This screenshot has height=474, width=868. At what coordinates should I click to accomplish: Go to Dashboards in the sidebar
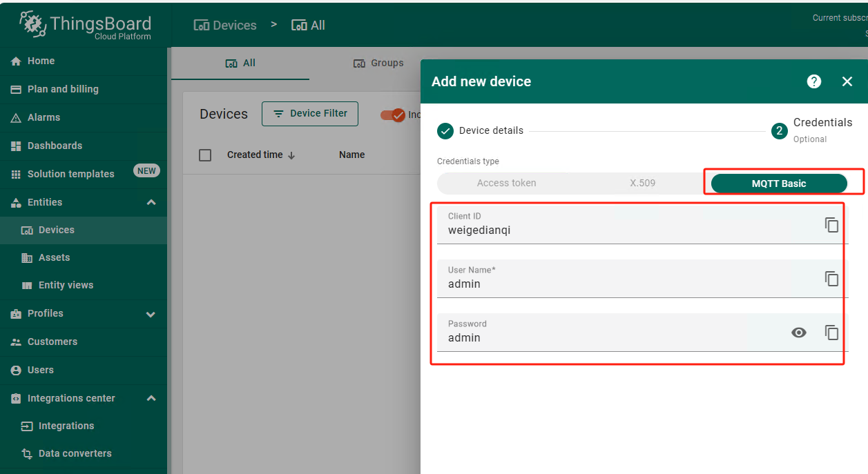coord(55,146)
